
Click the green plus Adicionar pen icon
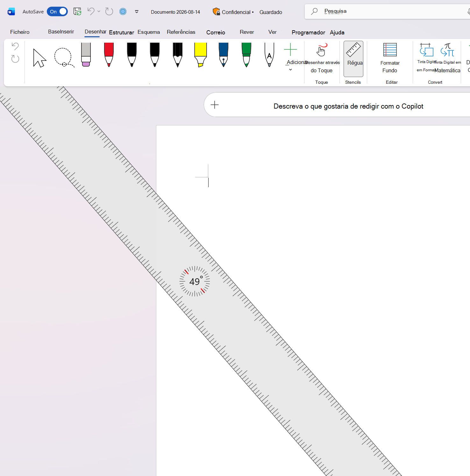[290, 50]
